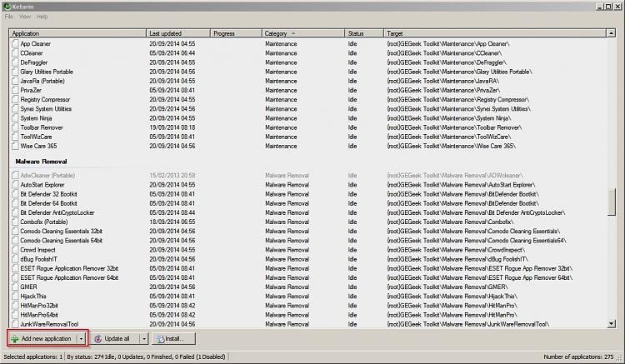This screenshot has width=625, height=364.
Task: Sort by the Target column header
Action: [495, 33]
